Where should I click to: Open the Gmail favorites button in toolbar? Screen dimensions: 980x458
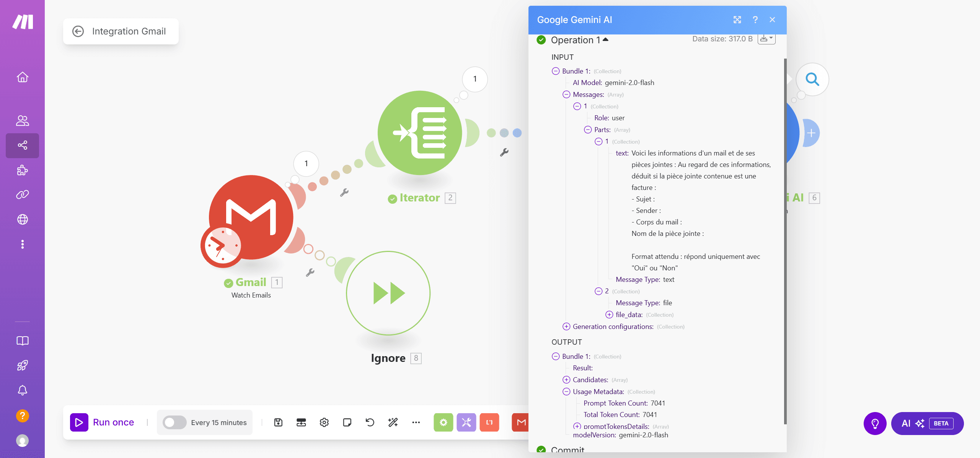(520, 422)
